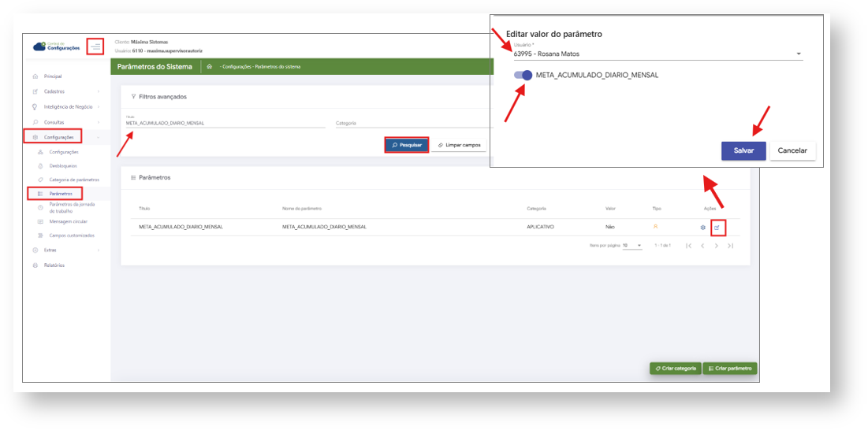Click the edit icon in the Ações column
868x430 pixels.
717,227
